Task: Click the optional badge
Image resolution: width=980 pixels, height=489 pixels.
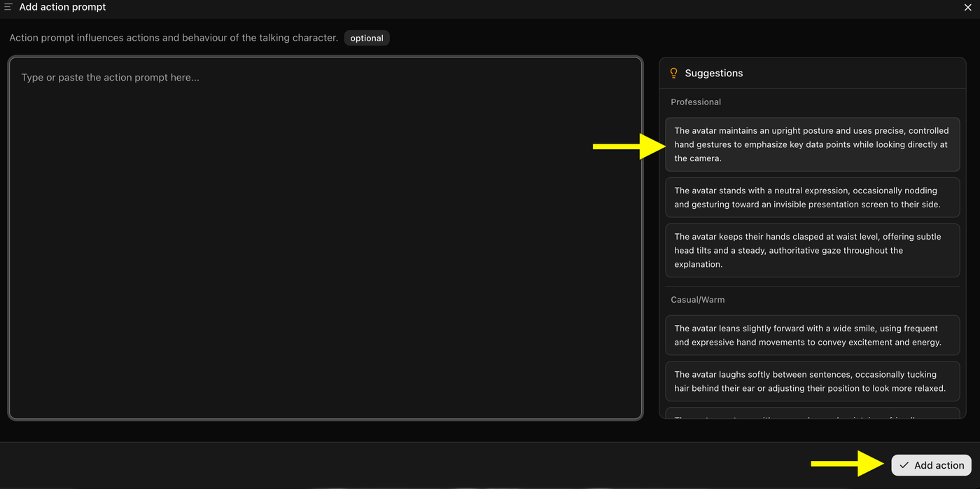Action: (367, 38)
